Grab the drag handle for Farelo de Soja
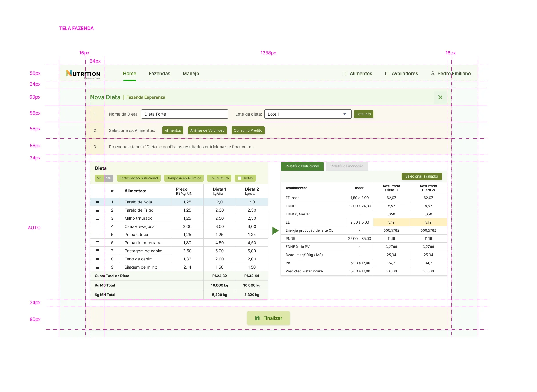The width and height of the screenshot is (537, 392). (97, 202)
